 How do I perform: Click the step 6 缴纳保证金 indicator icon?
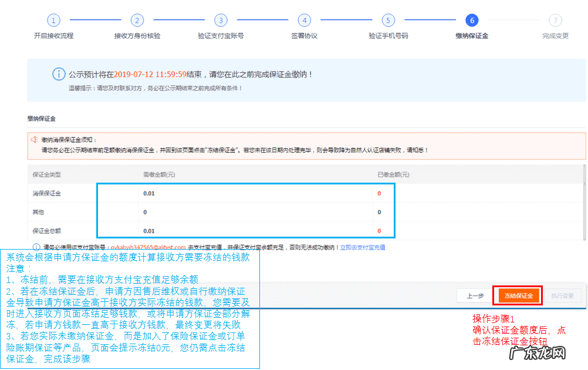click(471, 21)
